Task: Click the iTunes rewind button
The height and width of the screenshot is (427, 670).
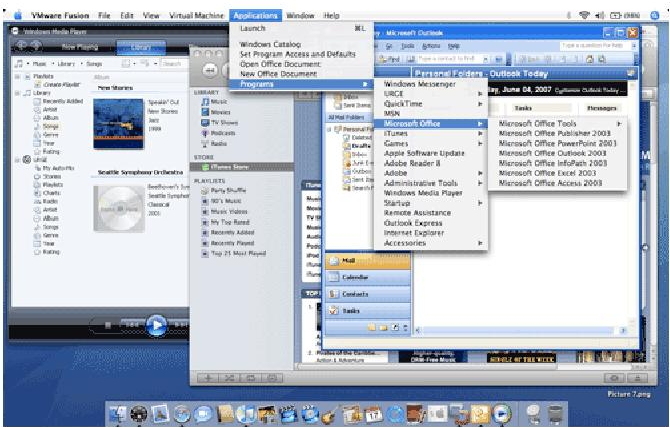Action: click(209, 70)
